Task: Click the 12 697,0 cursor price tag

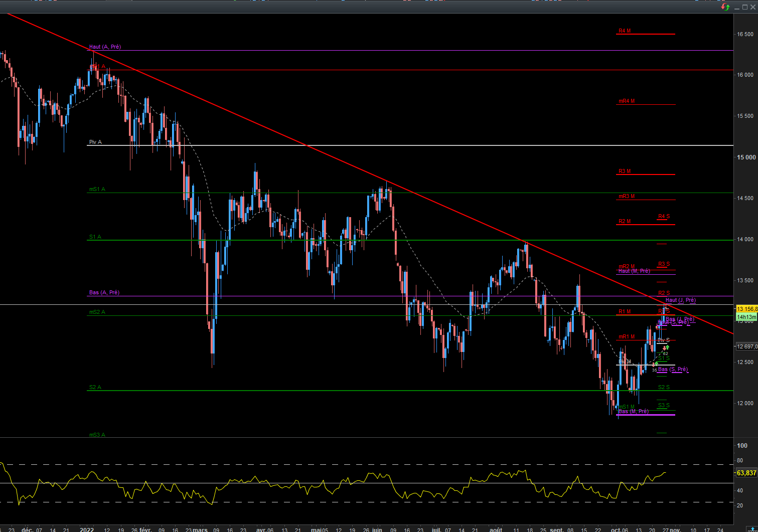Action: click(x=746, y=346)
